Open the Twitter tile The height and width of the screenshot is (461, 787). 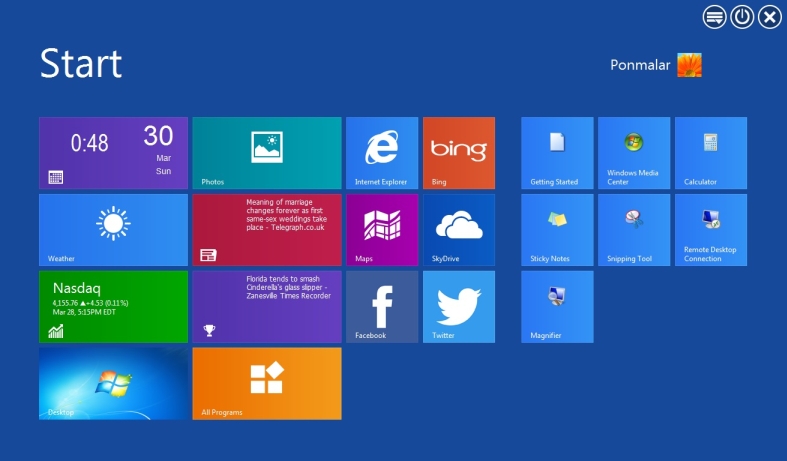(x=459, y=307)
